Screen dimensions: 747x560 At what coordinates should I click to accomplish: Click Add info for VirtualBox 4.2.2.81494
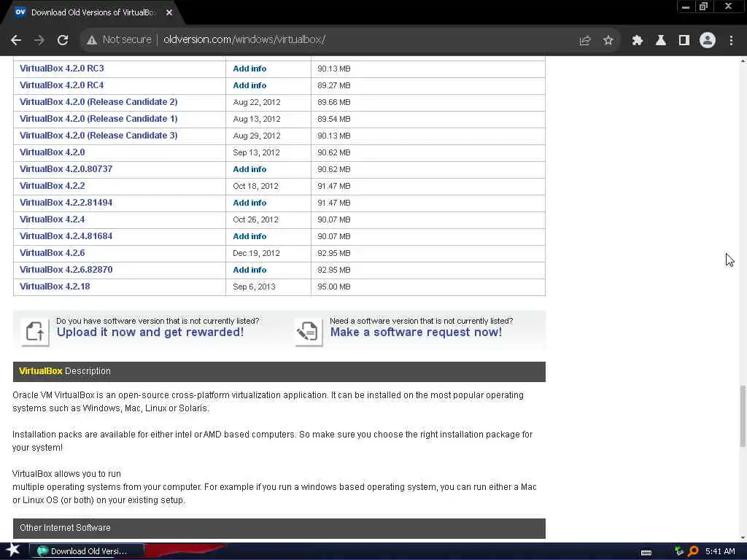249,203
